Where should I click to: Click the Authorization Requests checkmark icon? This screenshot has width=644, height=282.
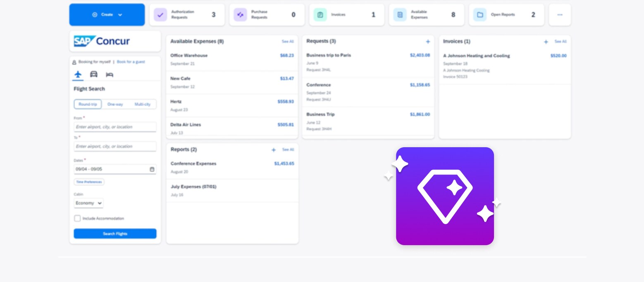[x=160, y=15]
